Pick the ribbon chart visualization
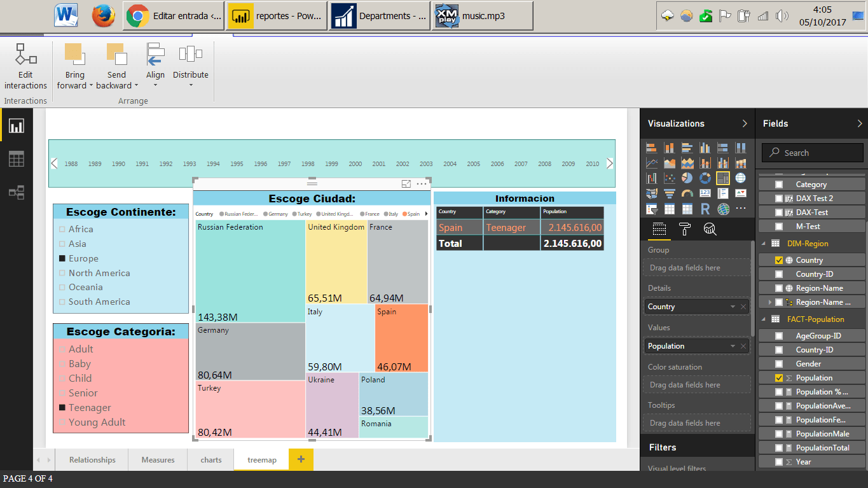Viewport: 868px width, 488px height. (741, 163)
